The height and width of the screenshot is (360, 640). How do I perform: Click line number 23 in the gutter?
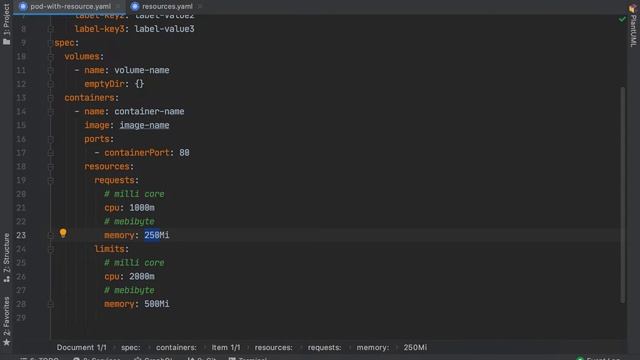[x=21, y=235]
